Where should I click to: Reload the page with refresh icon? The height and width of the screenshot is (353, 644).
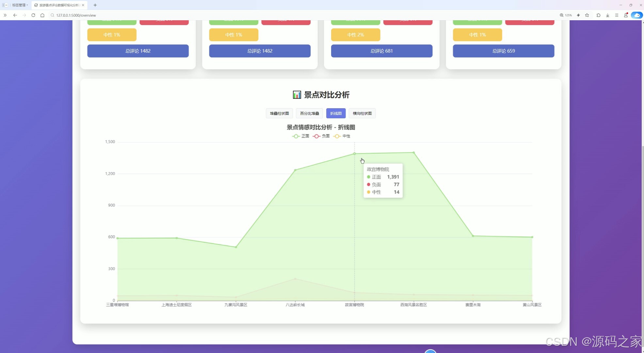point(33,15)
